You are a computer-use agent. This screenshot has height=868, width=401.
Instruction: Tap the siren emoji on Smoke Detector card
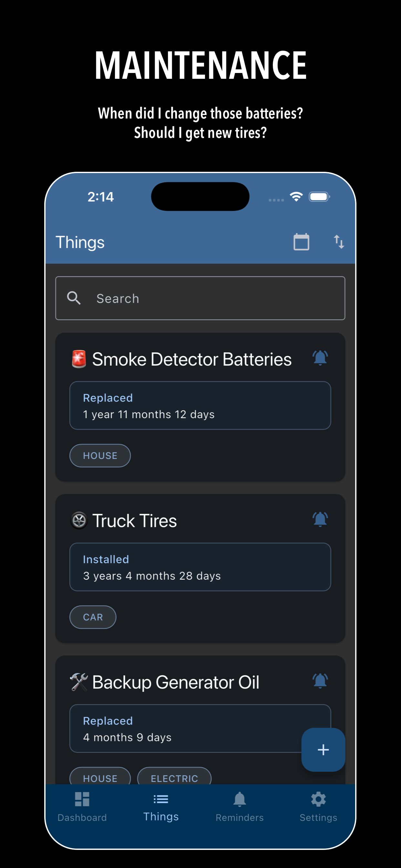click(x=79, y=359)
